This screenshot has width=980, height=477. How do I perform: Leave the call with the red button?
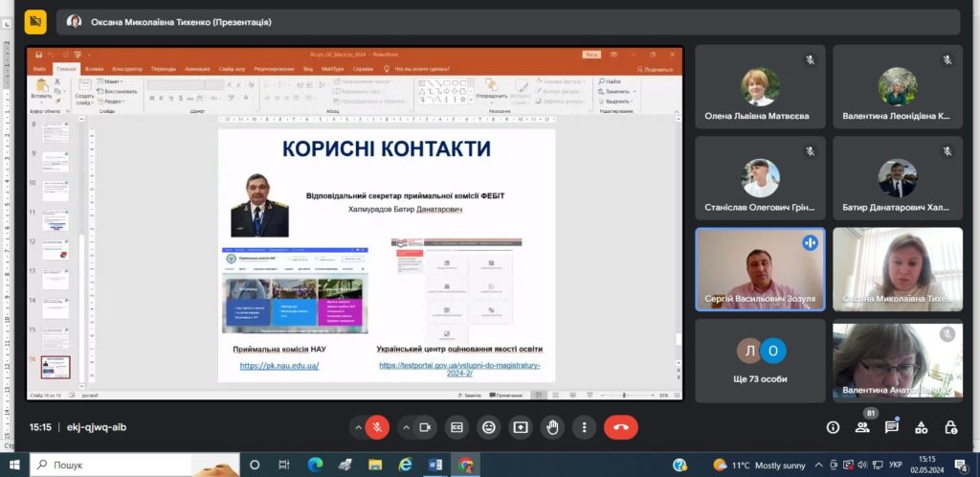[620, 427]
